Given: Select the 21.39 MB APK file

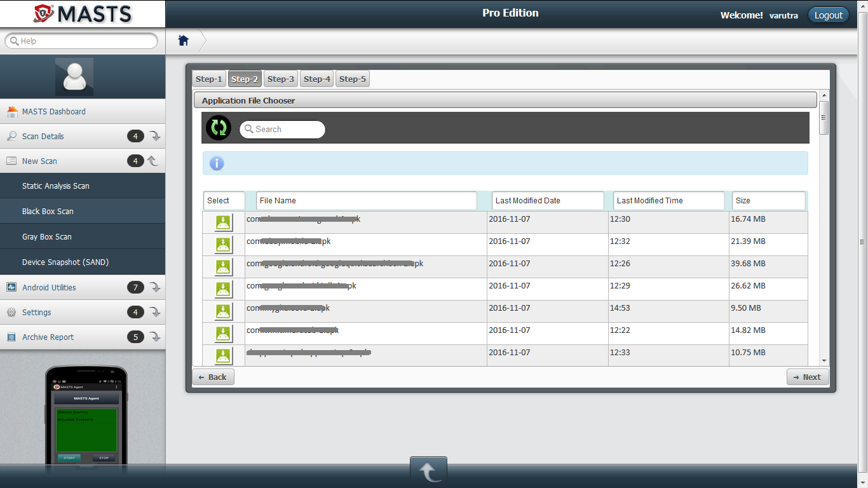Looking at the screenshot, I should [223, 245].
